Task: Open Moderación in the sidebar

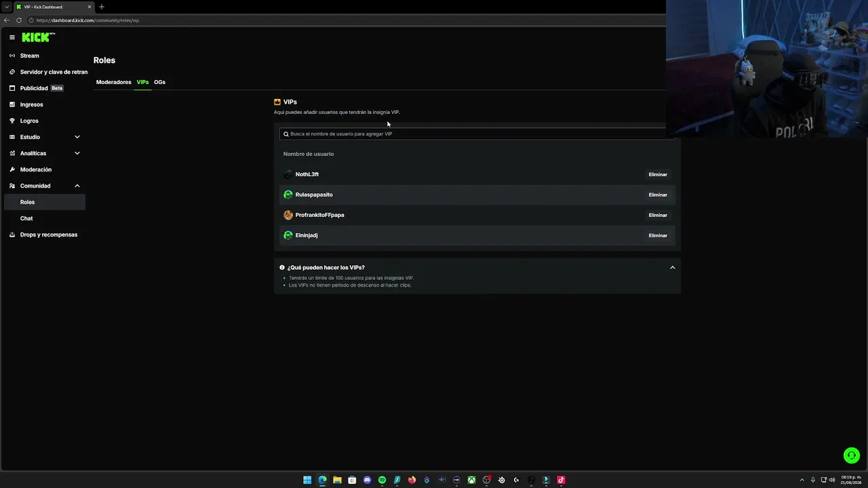Action: tap(35, 169)
